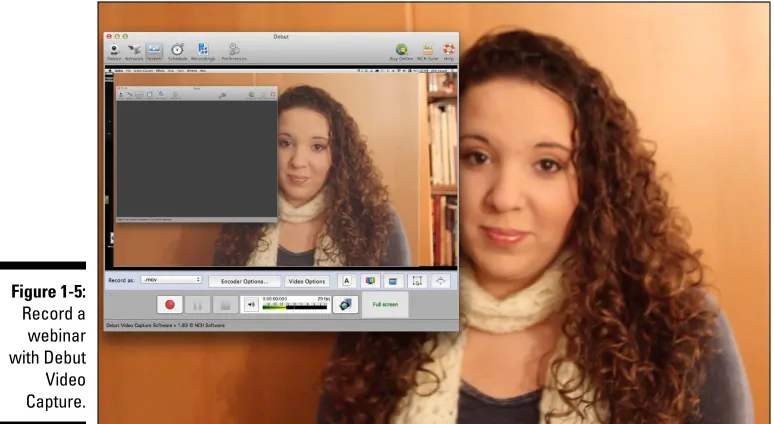The height and width of the screenshot is (424, 774).
Task: Click the 'Record as:' label
Action: tap(121, 280)
